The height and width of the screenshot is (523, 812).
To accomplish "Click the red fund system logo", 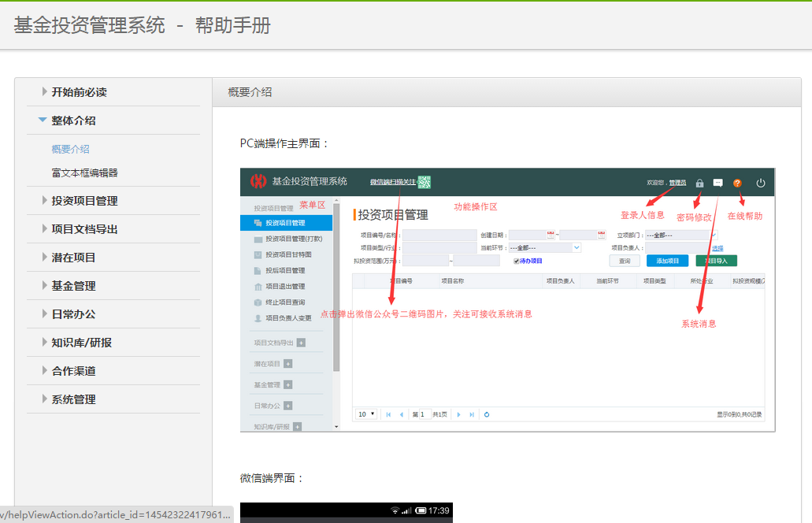I will (258, 181).
